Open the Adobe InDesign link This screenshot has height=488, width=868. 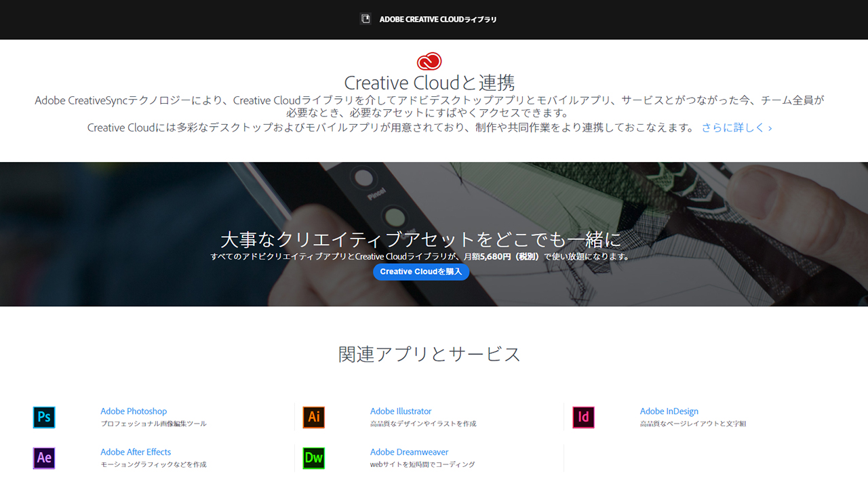point(669,411)
